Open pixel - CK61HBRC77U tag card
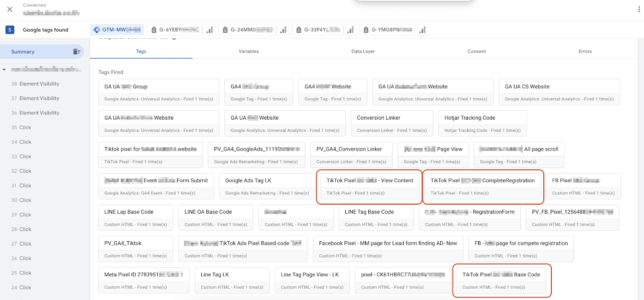Screen dimensions: 644x300 [x=403, y=281]
